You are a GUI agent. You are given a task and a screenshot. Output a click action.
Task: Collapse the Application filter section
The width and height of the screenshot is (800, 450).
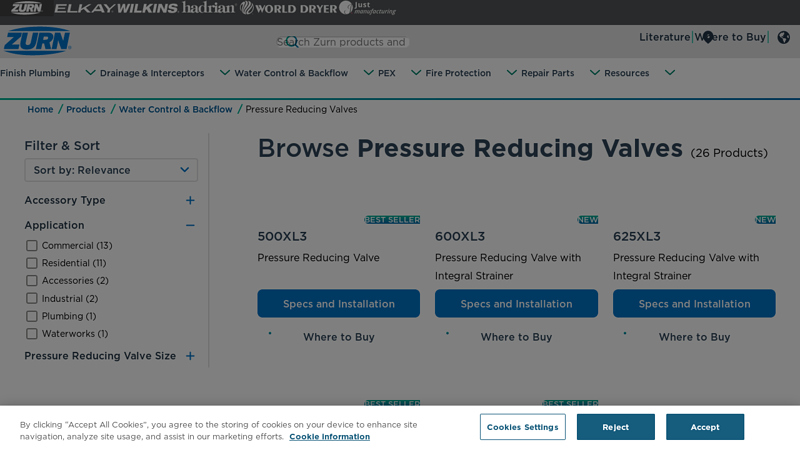pyautogui.click(x=190, y=225)
